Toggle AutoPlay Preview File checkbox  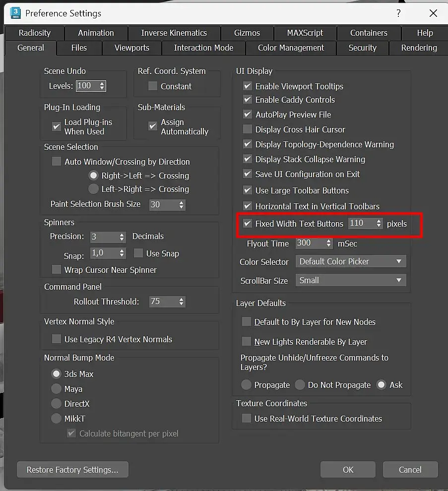248,114
